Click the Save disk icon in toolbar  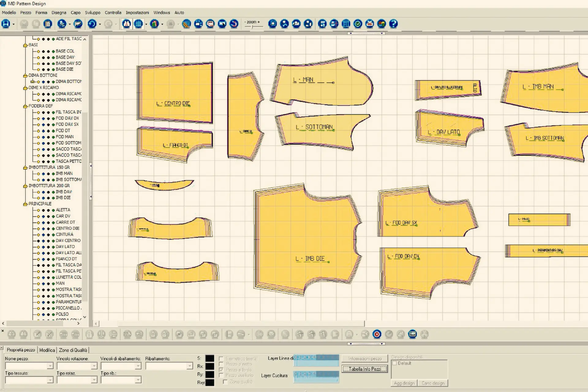(x=6, y=24)
